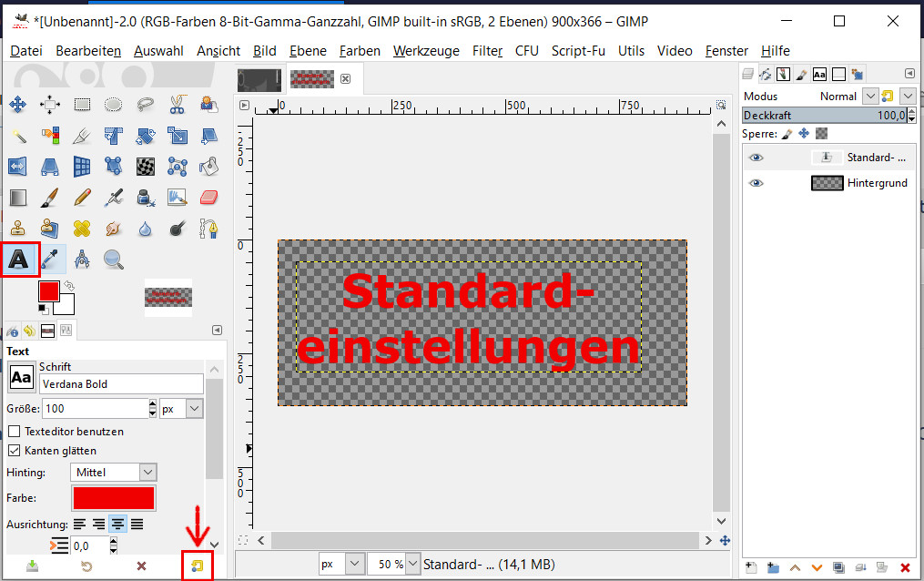Set text alignment to left

79,524
